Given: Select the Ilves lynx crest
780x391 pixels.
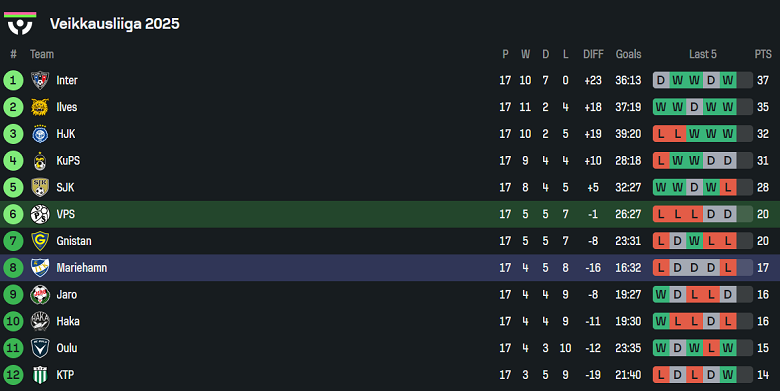Looking at the screenshot, I should (40, 107).
